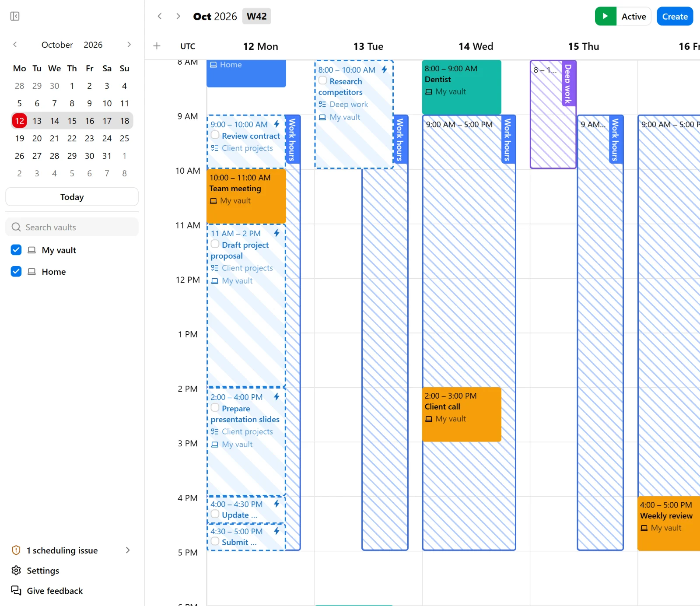The width and height of the screenshot is (700, 606).
Task: Open the orange Client call event
Action: [x=462, y=414]
